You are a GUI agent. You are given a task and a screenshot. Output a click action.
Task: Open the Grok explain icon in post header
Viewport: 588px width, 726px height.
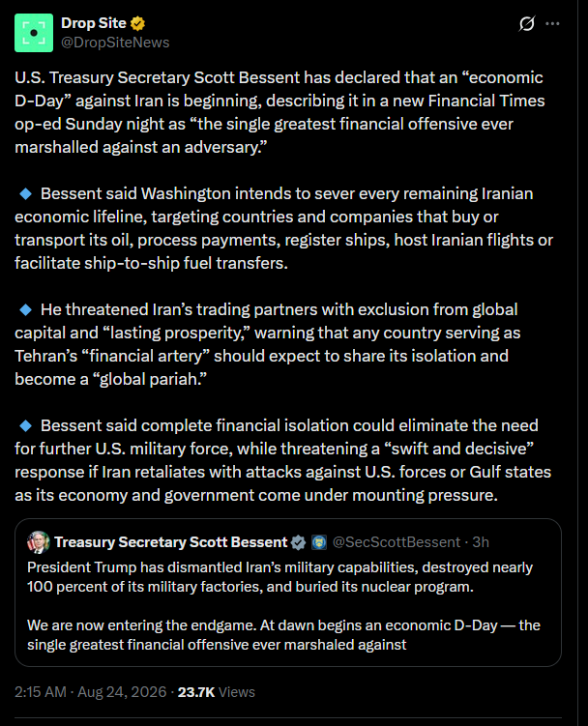point(527,23)
